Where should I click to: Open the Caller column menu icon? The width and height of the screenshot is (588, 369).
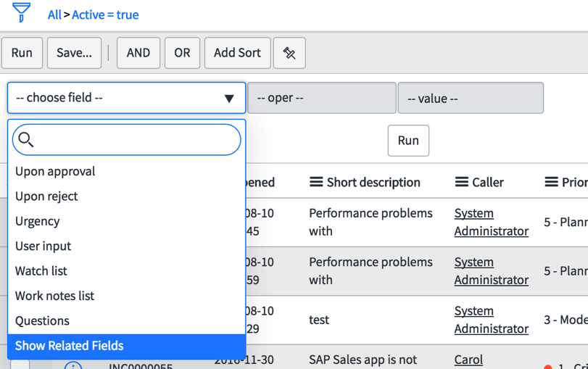point(461,183)
